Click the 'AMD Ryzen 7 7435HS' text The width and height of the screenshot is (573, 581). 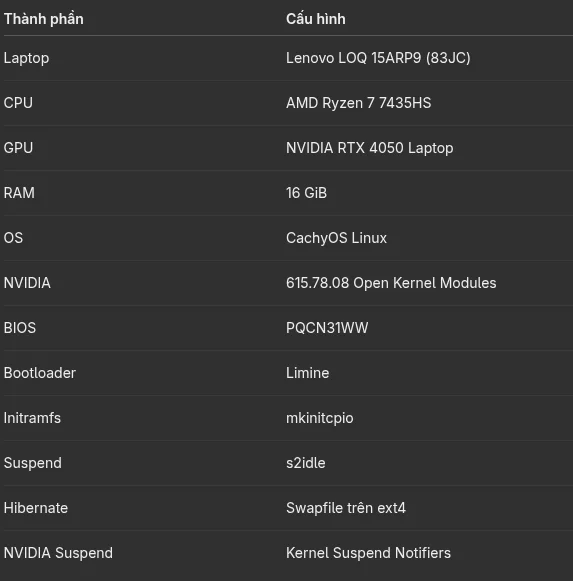point(358,103)
